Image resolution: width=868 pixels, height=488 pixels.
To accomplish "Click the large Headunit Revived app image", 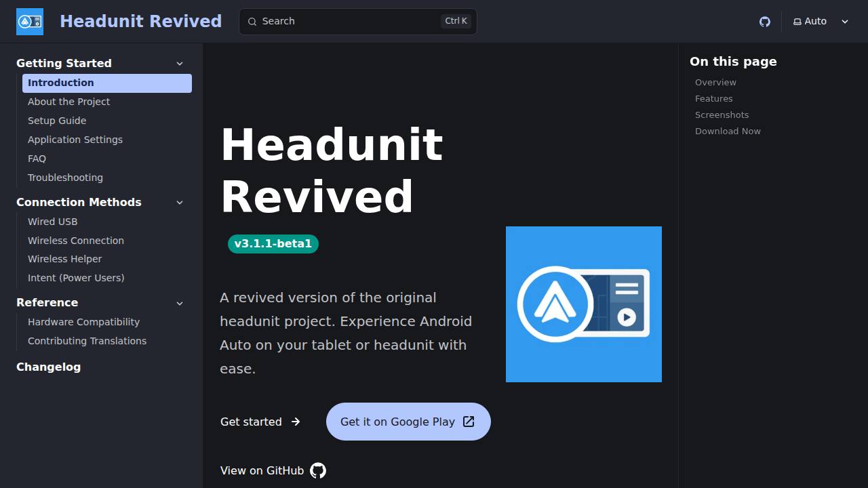I will click(584, 304).
